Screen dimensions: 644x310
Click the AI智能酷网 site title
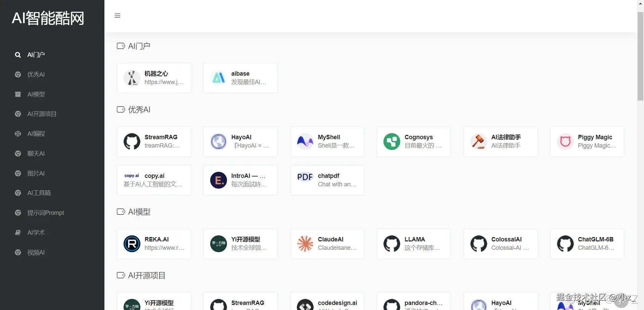pos(48,18)
